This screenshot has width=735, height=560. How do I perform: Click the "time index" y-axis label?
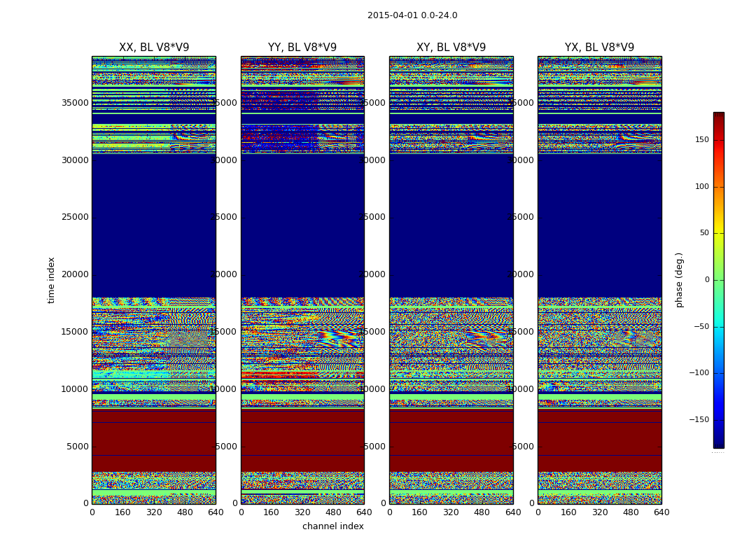(51, 280)
